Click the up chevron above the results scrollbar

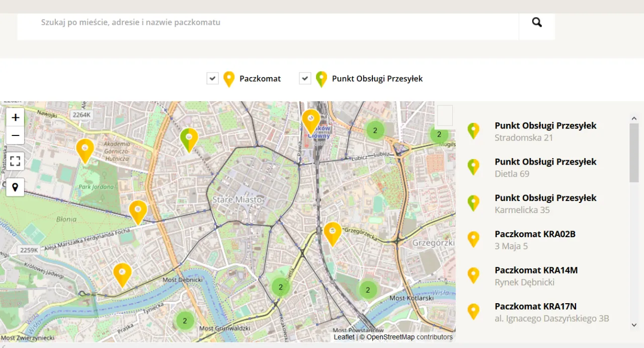[633, 118]
